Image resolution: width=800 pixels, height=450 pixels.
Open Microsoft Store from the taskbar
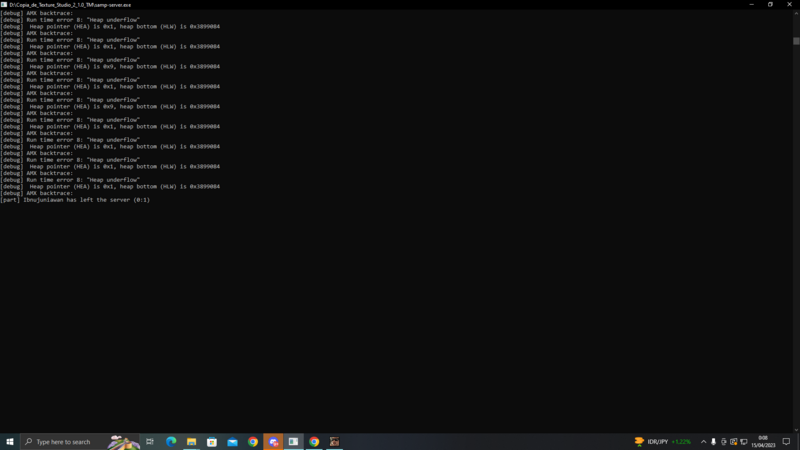[x=212, y=442]
